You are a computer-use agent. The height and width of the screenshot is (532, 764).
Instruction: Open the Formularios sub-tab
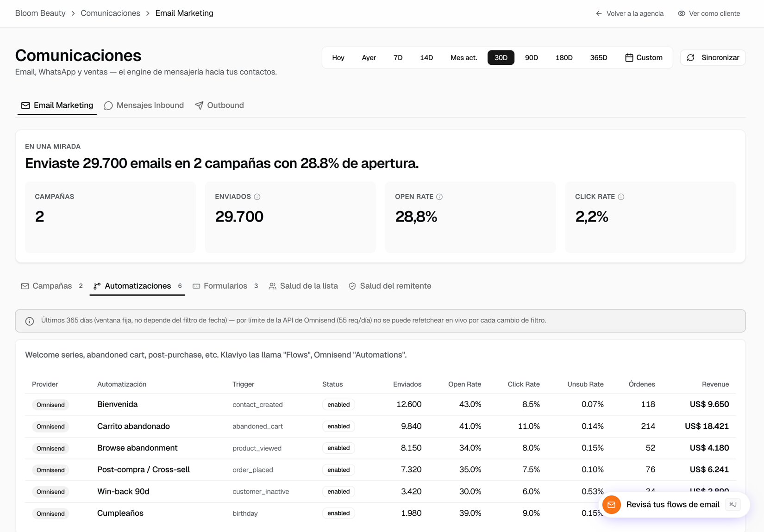(225, 286)
